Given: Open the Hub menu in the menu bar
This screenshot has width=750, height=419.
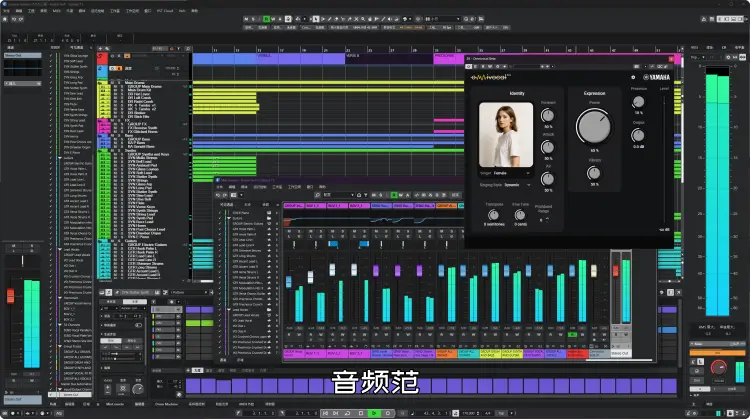Looking at the screenshot, I should [181, 10].
